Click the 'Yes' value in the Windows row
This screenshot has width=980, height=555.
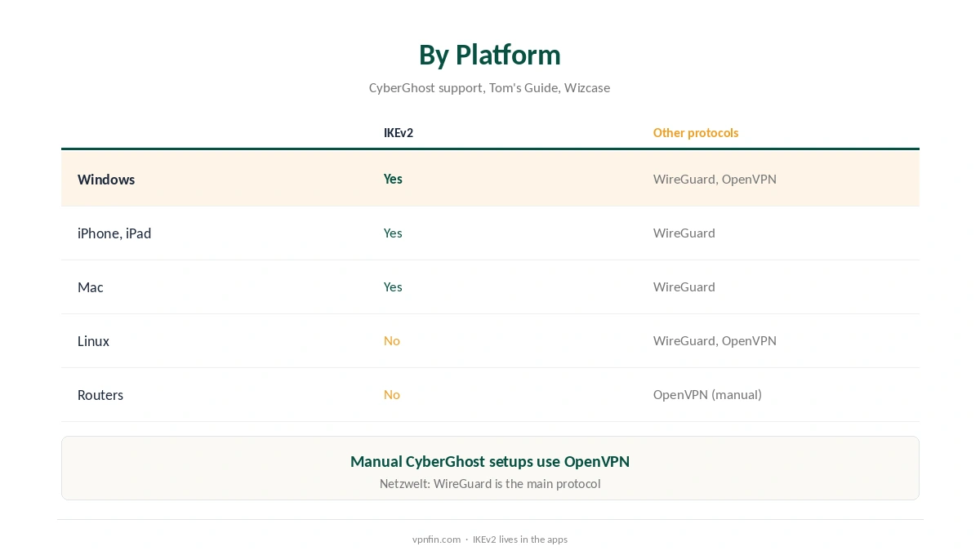click(393, 179)
